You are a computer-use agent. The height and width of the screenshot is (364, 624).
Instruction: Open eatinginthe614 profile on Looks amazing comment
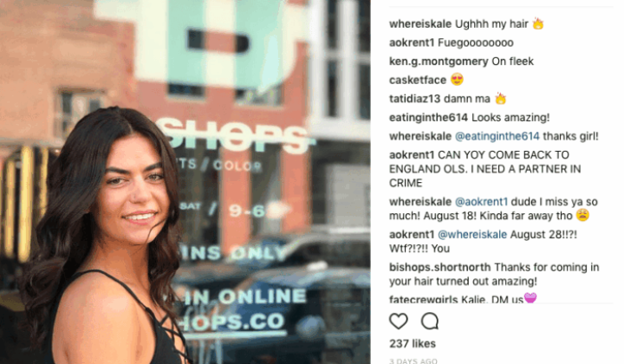[429, 117]
